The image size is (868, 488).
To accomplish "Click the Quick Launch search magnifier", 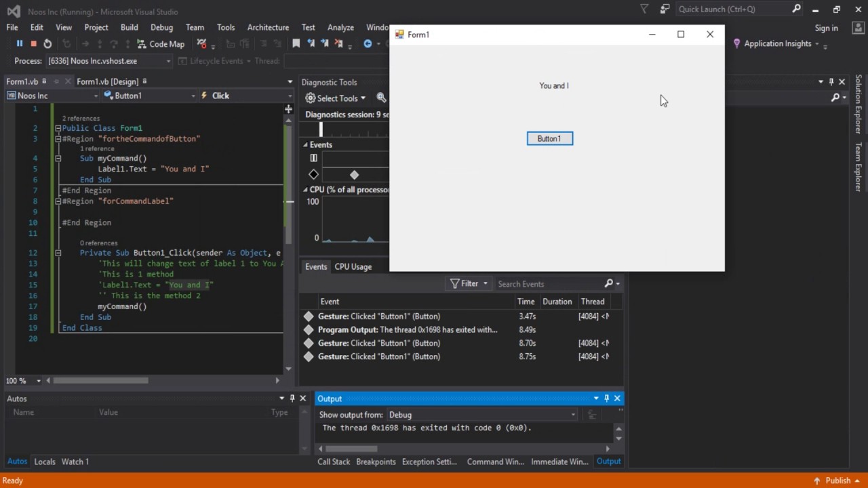I will point(796,9).
